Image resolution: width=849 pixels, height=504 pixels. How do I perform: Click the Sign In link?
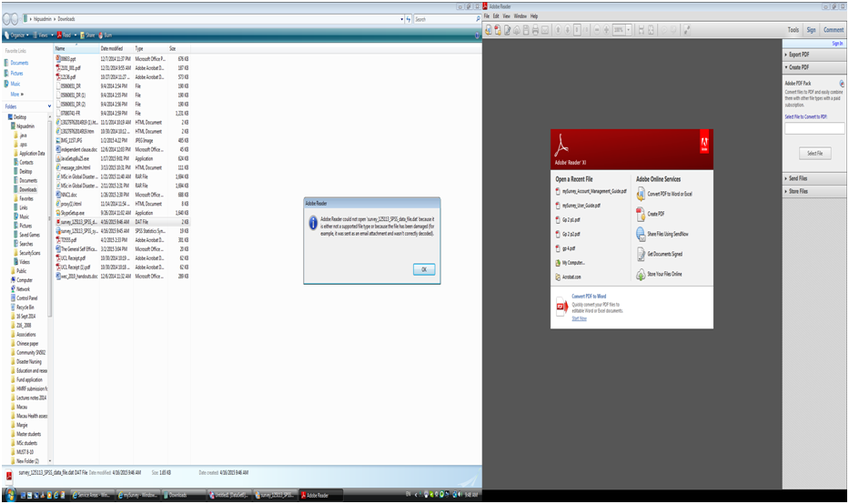click(x=837, y=44)
